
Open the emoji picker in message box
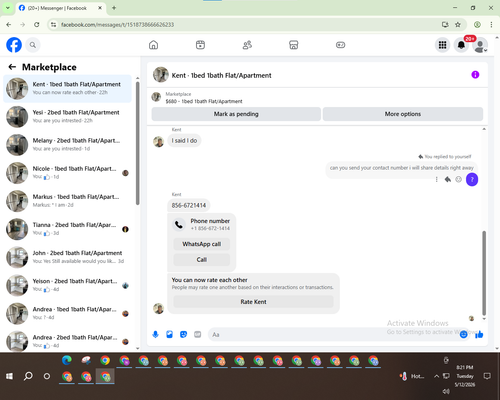tap(463, 334)
